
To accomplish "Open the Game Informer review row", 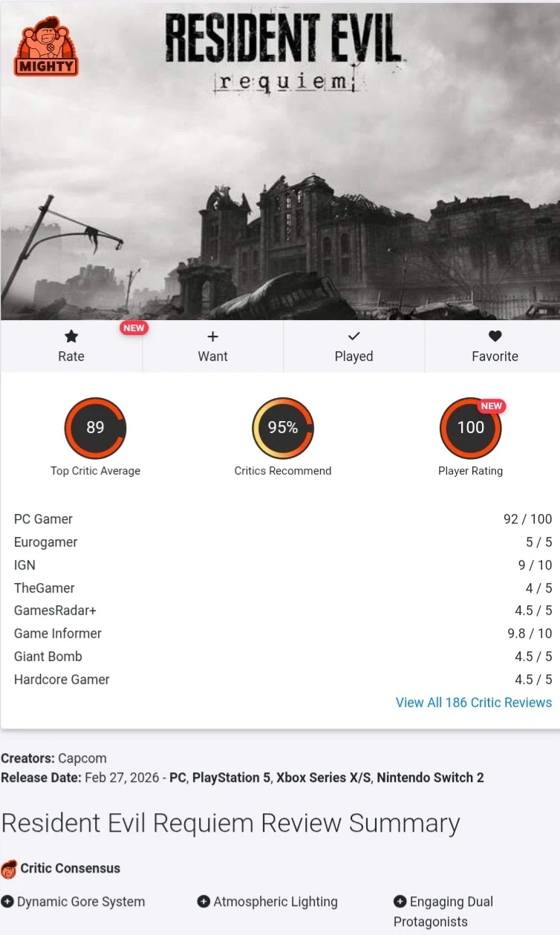I will [x=283, y=633].
